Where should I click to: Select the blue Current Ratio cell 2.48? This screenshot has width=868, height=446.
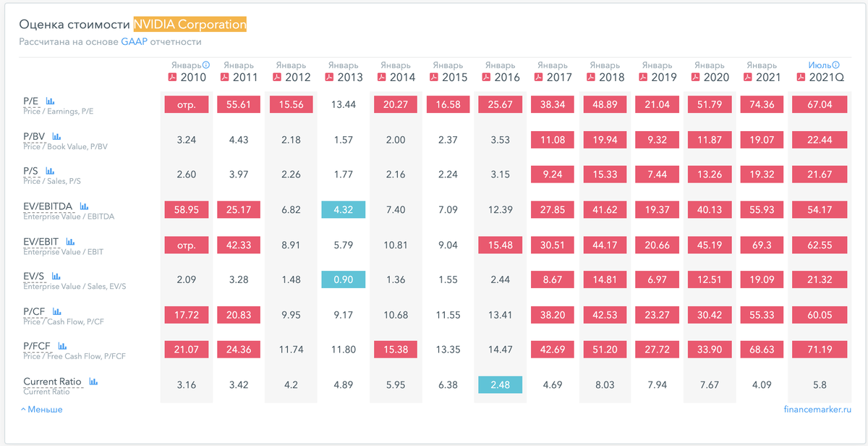click(501, 384)
